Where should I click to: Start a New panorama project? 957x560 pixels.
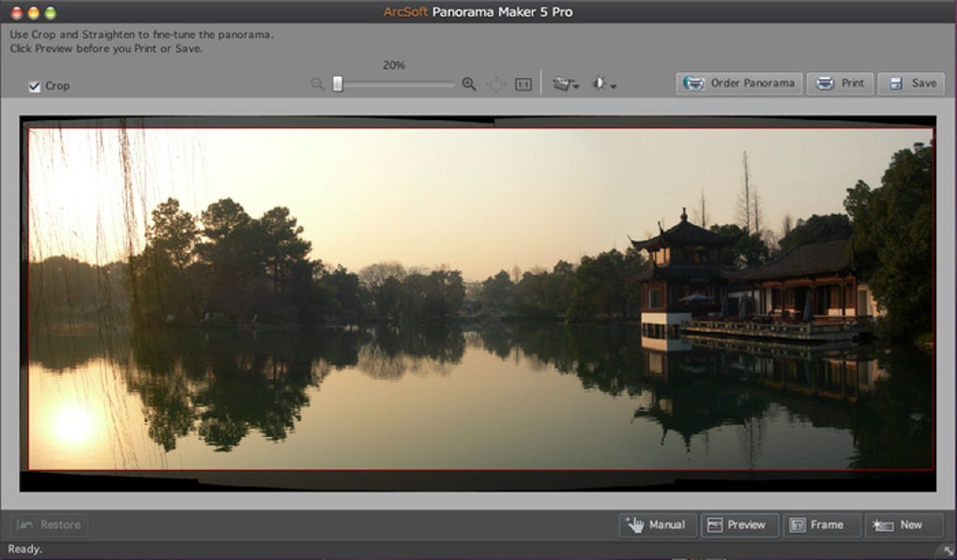[x=904, y=524]
